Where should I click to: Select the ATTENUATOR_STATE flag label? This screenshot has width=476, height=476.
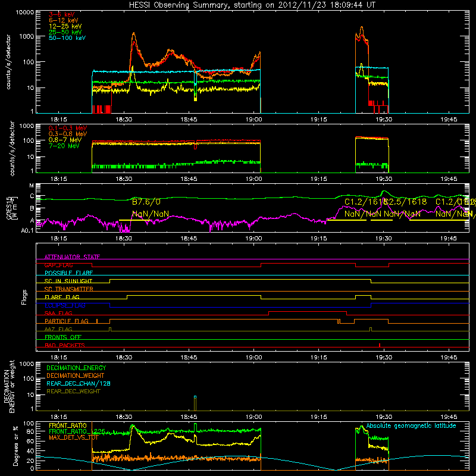[72, 257]
